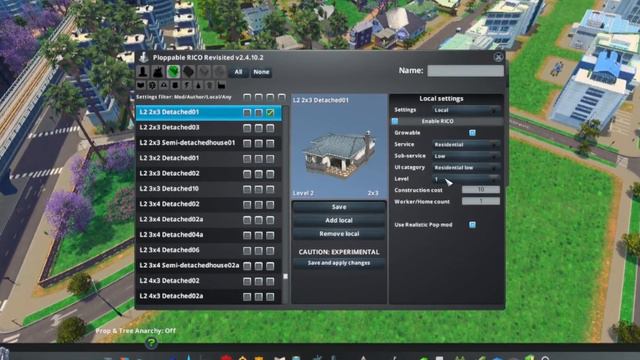Select L2 3x4 Semi-detachedhouse02a in list
Viewport: 640px width, 360px height.
pyautogui.click(x=209, y=265)
